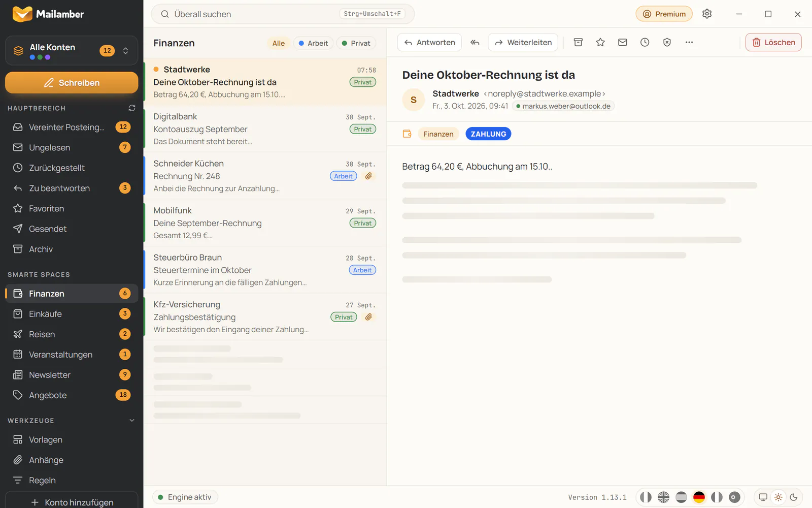
Task: Click the Premium badge button
Action: pyautogui.click(x=664, y=14)
